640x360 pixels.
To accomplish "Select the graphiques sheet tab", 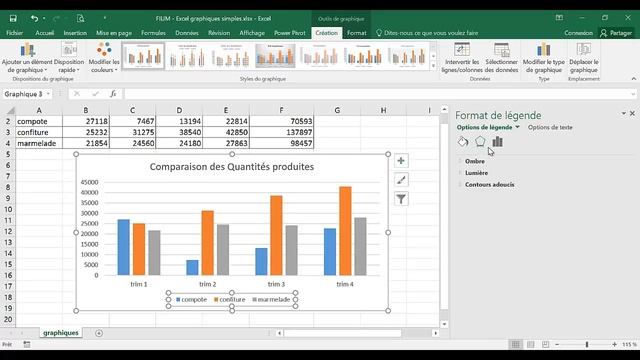I will point(60,333).
